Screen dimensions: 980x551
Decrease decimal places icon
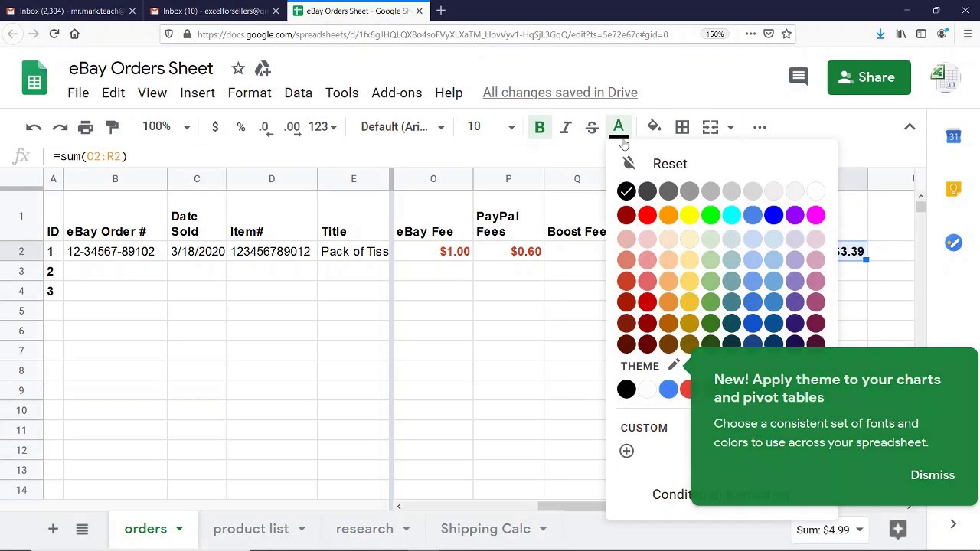point(265,127)
